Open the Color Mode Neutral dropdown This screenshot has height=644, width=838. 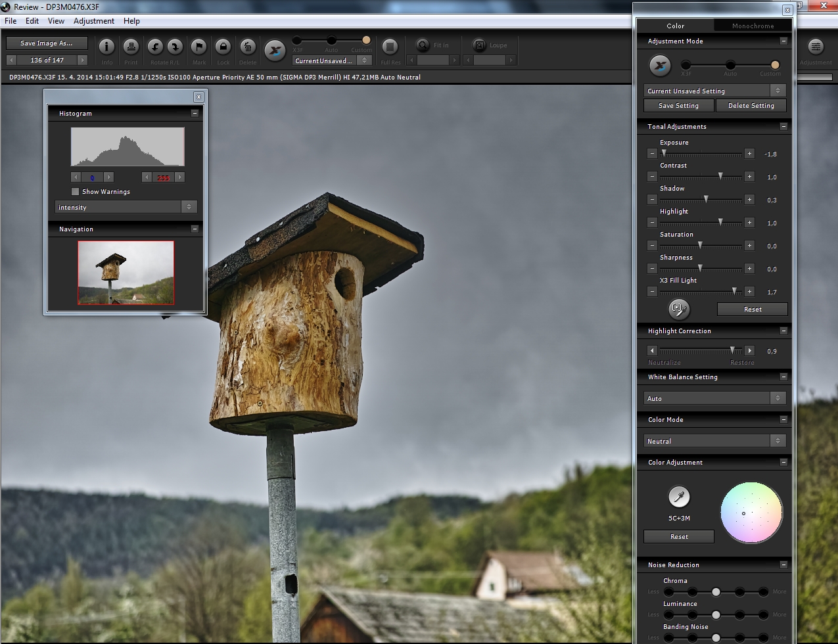pyautogui.click(x=714, y=441)
